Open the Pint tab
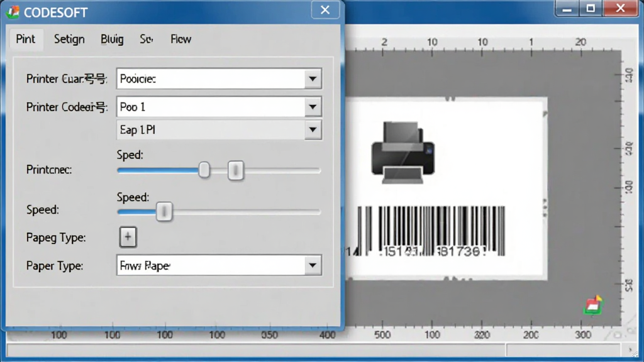The image size is (644, 362). 25,40
